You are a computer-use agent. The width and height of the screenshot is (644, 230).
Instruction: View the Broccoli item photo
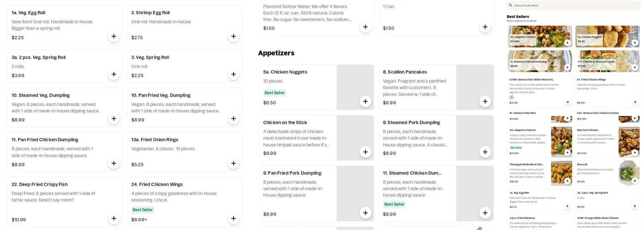(x=629, y=170)
